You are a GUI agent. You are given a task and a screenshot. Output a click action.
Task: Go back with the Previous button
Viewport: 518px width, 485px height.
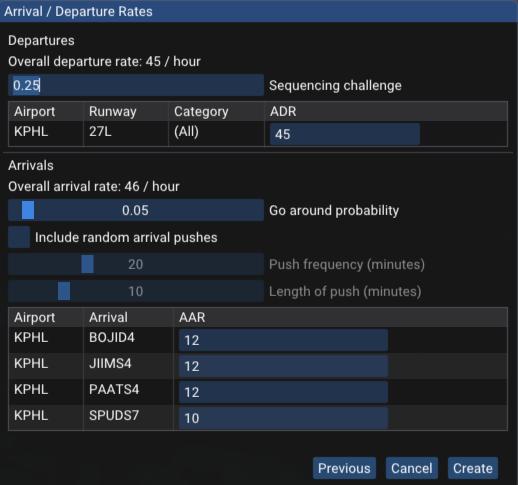click(x=344, y=468)
